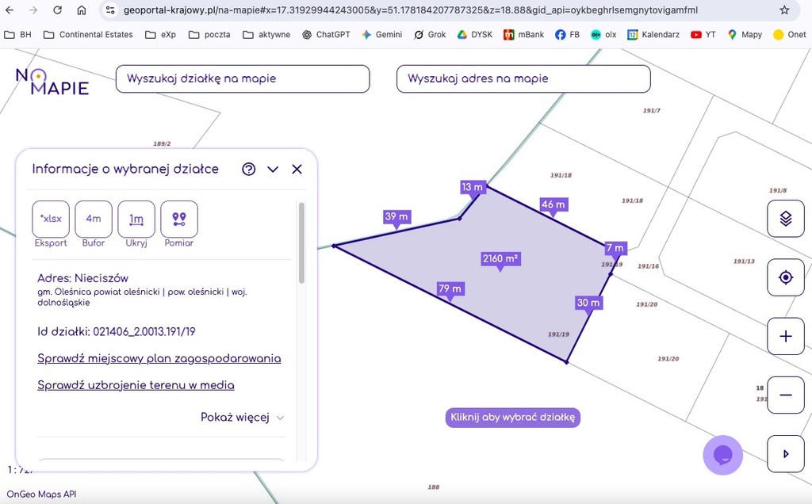This screenshot has height=504, width=812.
Task: Expand side panel with the arrow button
Action: [x=786, y=454]
